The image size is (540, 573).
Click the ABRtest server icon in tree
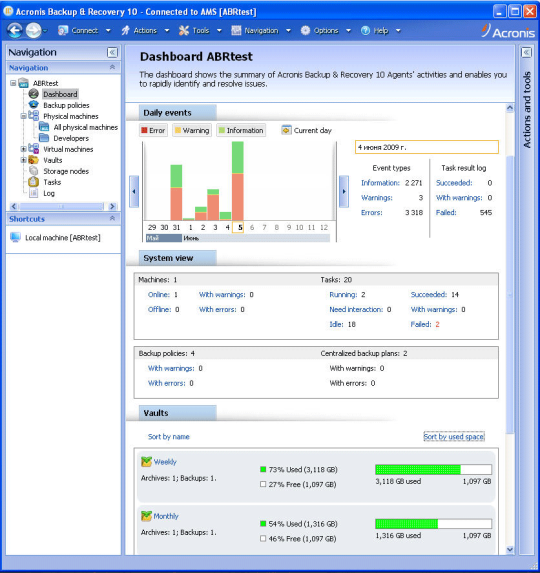tap(24, 83)
